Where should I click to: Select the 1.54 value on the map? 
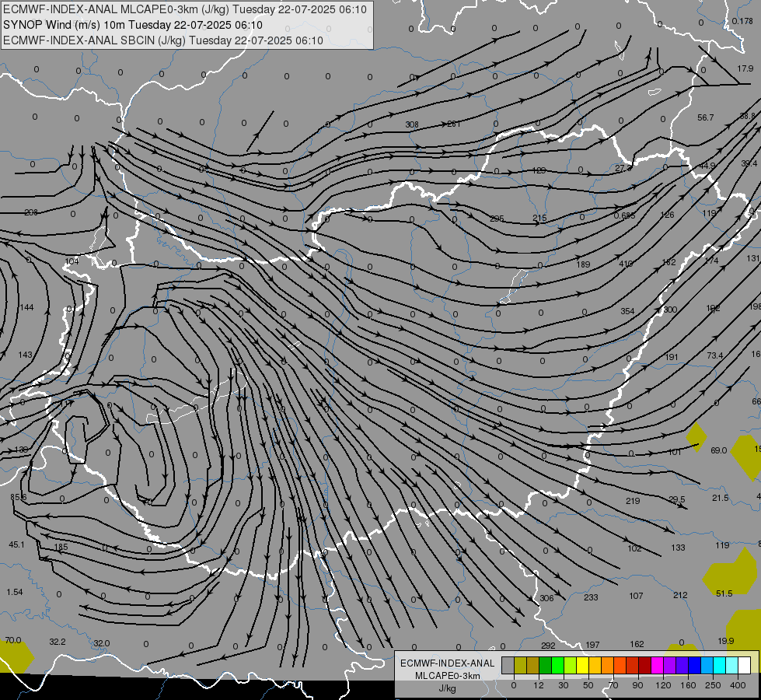[x=15, y=592]
